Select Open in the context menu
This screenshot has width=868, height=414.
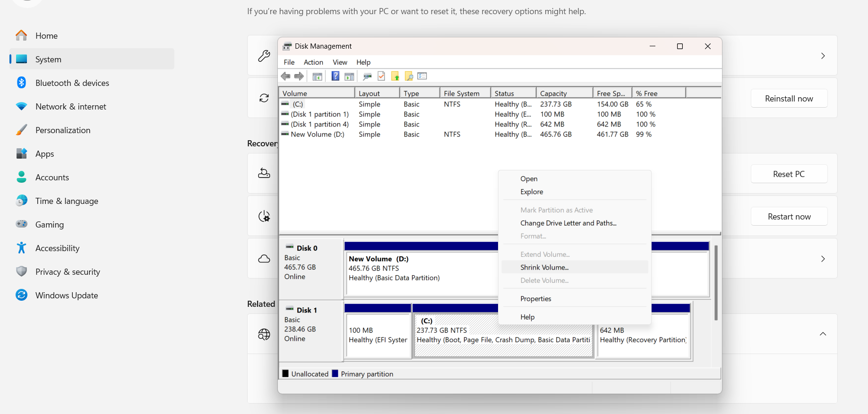(575, 179)
